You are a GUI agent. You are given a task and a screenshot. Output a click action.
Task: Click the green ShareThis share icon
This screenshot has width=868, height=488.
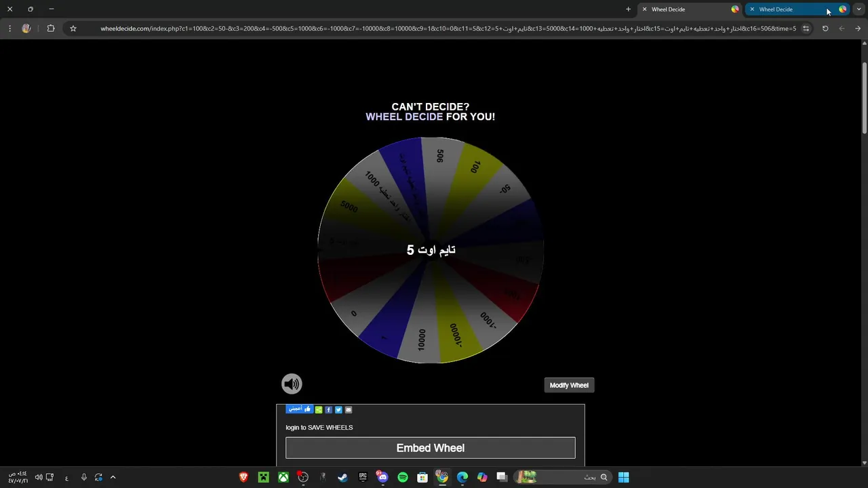pos(319,409)
